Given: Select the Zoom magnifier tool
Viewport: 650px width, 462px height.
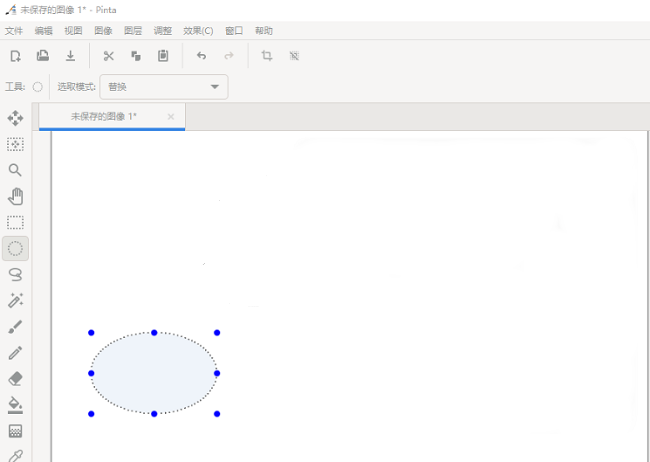Looking at the screenshot, I should tap(15, 170).
